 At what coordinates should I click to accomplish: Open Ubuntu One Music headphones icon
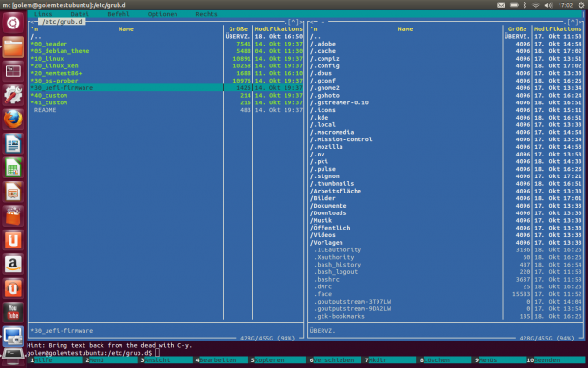point(12,288)
